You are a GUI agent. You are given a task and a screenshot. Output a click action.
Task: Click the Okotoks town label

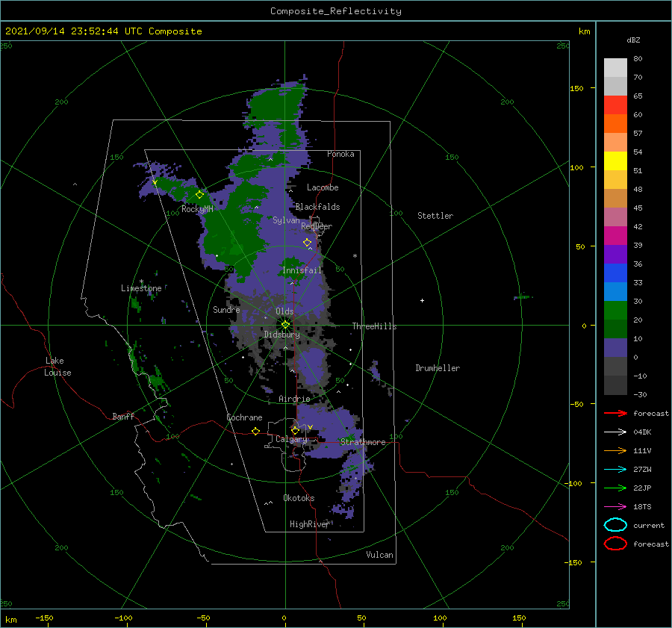coord(299,498)
